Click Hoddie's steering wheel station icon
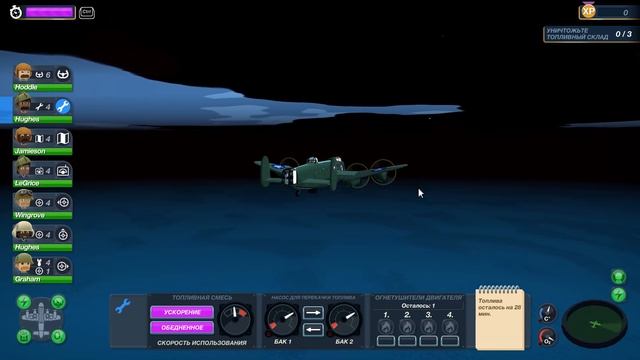 63,74
